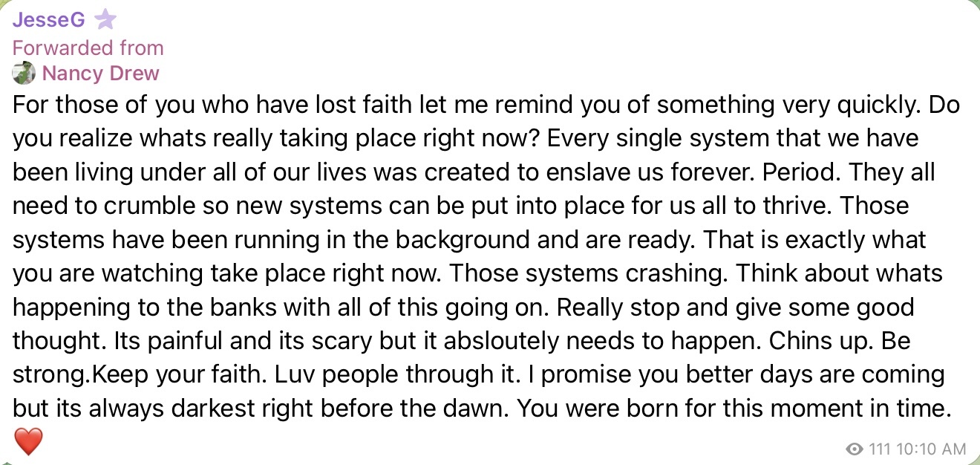Screen dimensions: 980x465
Task: Click the 10:10 AM timestamp
Action: click(932, 449)
